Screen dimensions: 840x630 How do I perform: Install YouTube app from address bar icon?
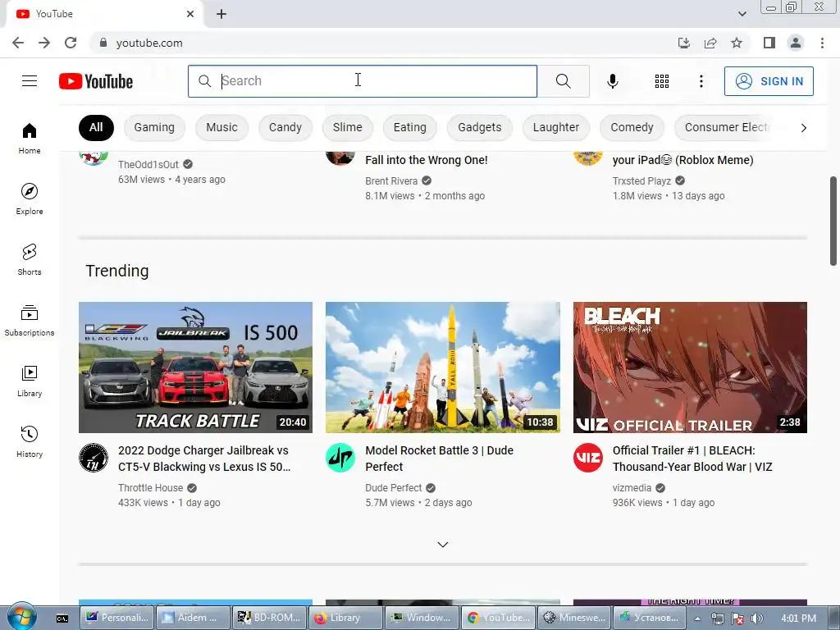coord(684,43)
